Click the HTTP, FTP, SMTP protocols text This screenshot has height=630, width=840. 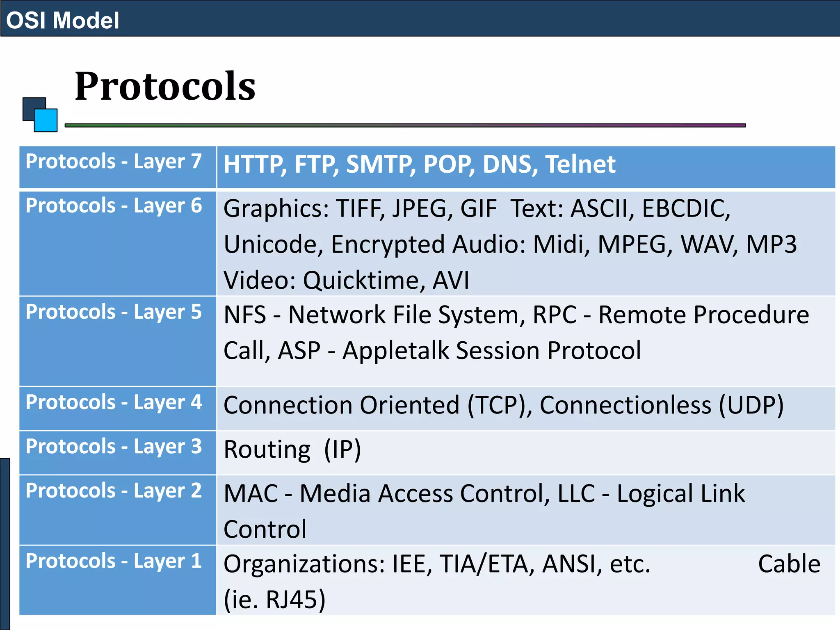(419, 164)
